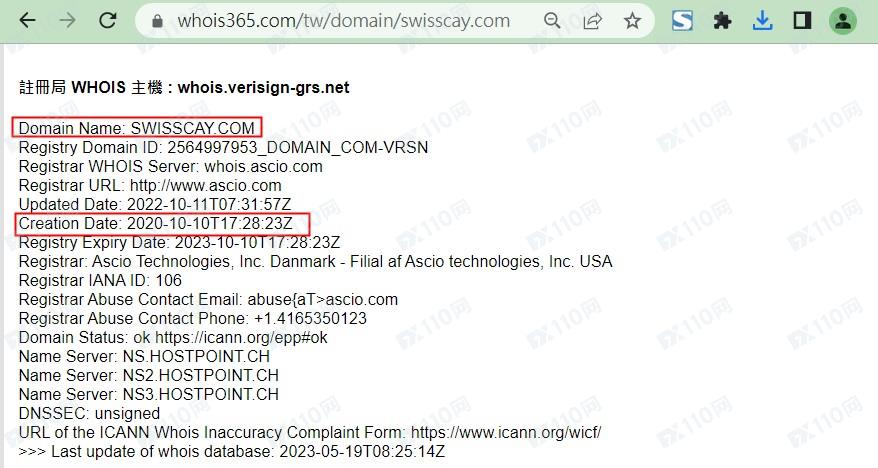This screenshot has width=878, height=468.
Task: Open the blue S extension icon
Action: point(682,21)
